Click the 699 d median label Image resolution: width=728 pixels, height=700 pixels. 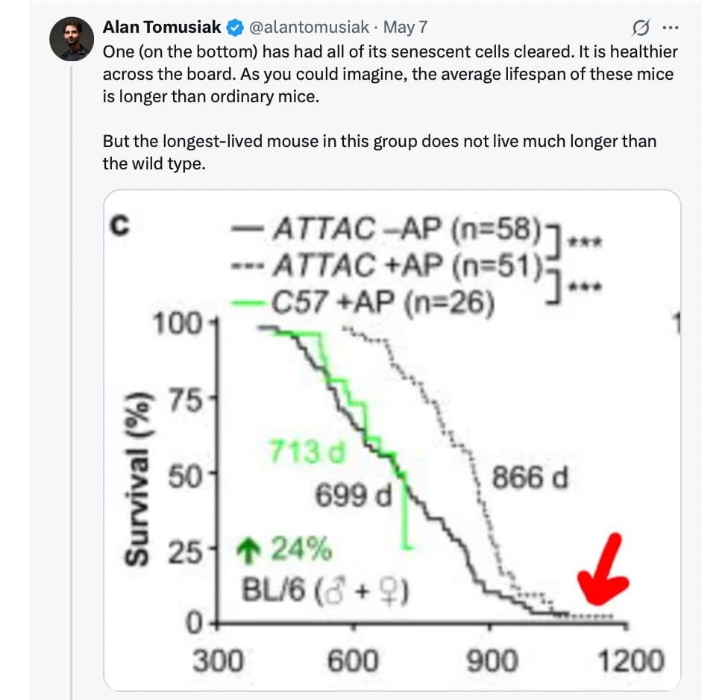tap(354, 496)
